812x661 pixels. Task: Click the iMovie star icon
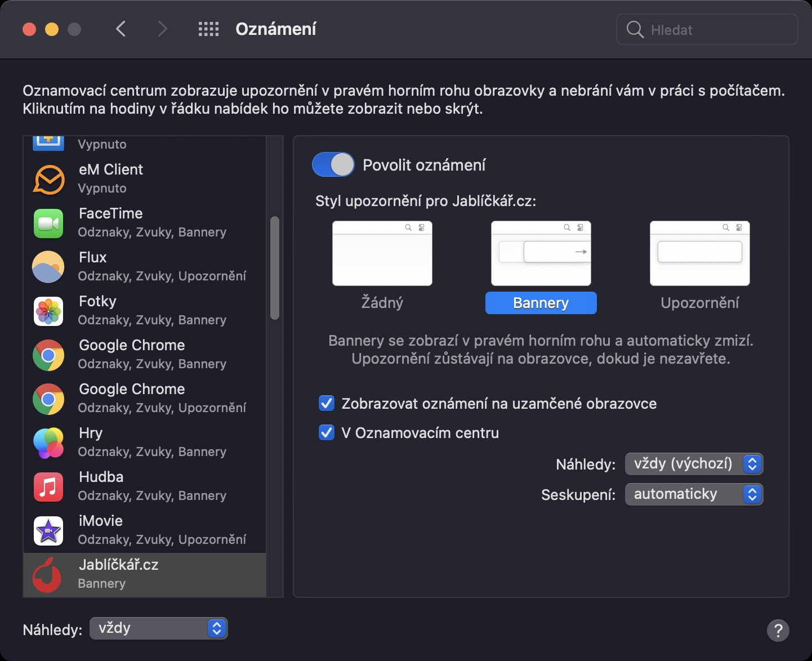[49, 530]
